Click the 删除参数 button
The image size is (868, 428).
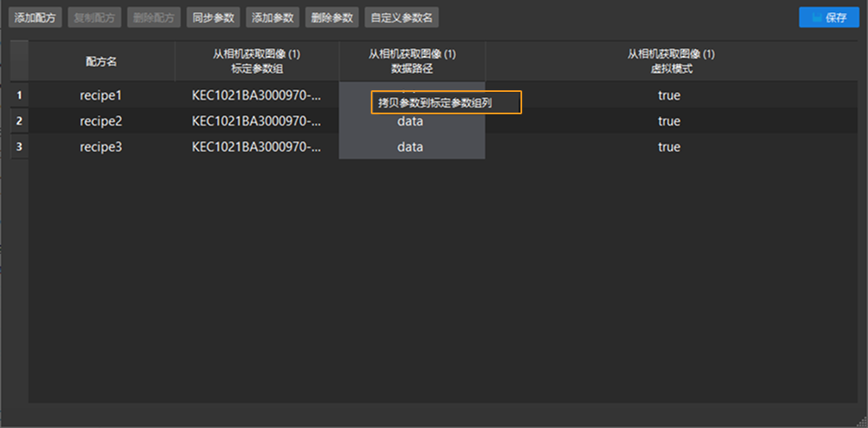coord(331,18)
